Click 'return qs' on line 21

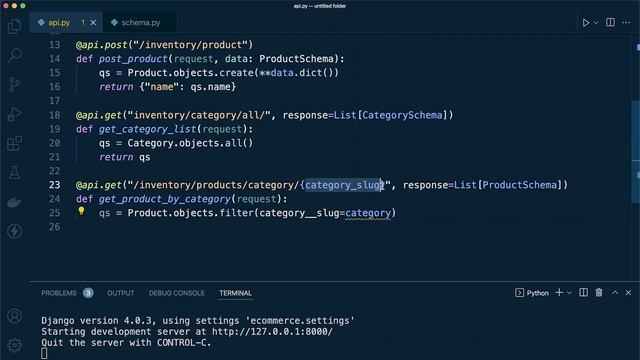(x=124, y=157)
